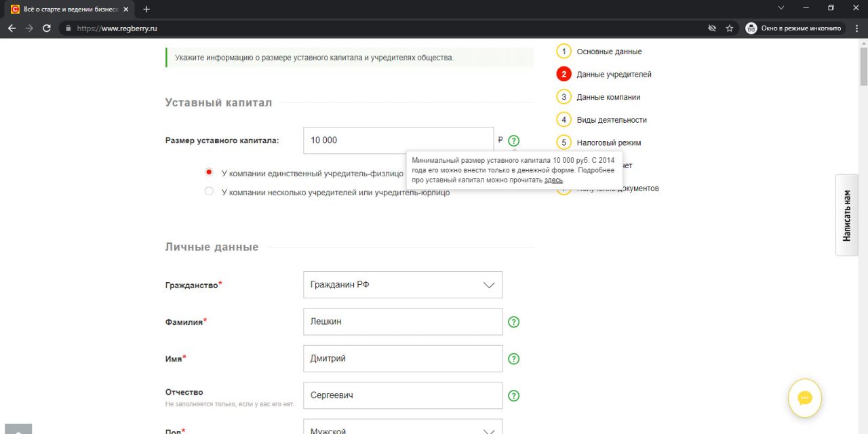This screenshot has width=868, height=434.
Task: Reload the page in browser
Action: [47, 28]
